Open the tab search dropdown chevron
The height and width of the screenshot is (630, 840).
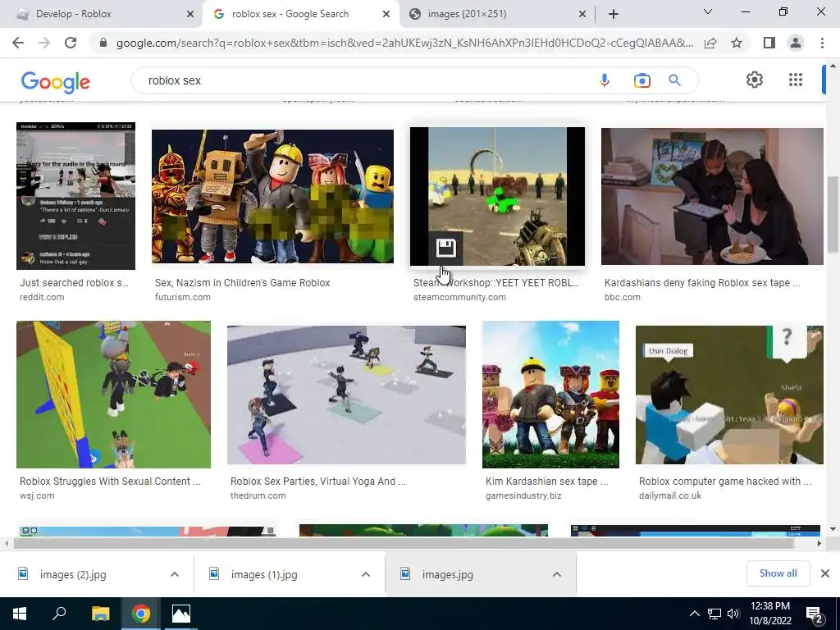(x=708, y=11)
